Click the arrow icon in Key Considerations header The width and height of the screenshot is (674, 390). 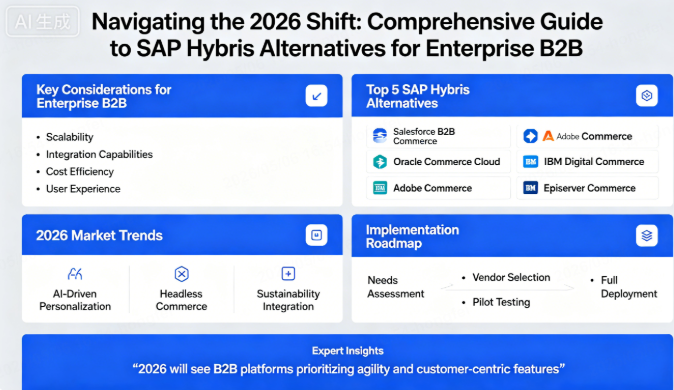pyautogui.click(x=316, y=95)
